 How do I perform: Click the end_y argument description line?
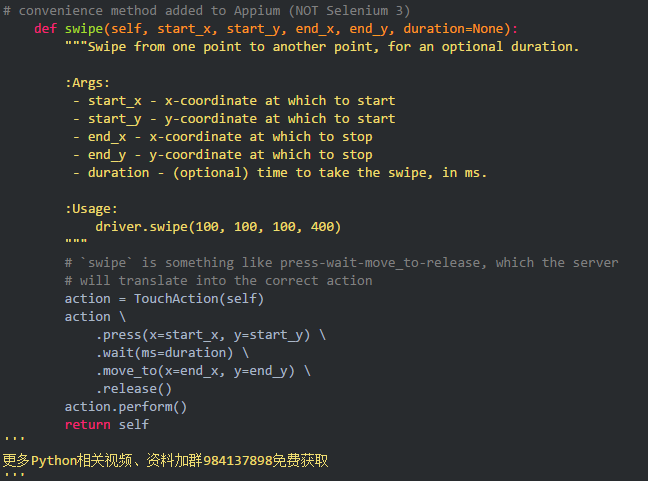[x=222, y=155]
